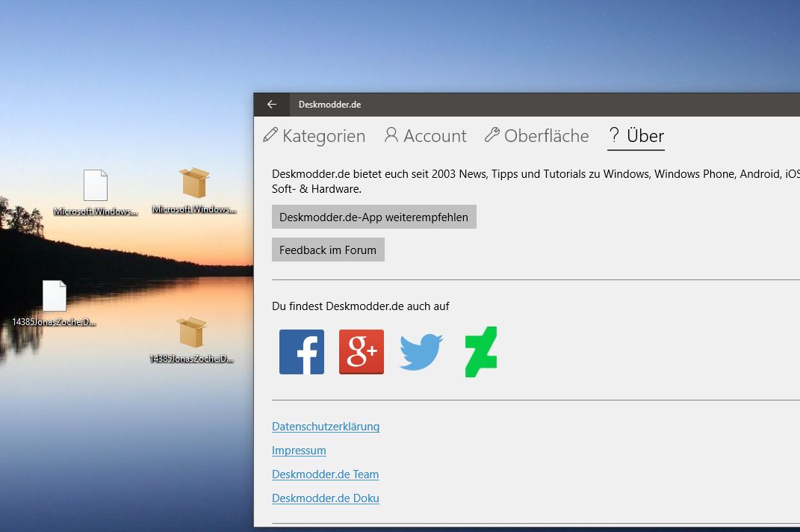Viewport: 800px width, 532px height.
Task: Select the Microsoft.Windows package box desktop icon
Action: tap(194, 191)
